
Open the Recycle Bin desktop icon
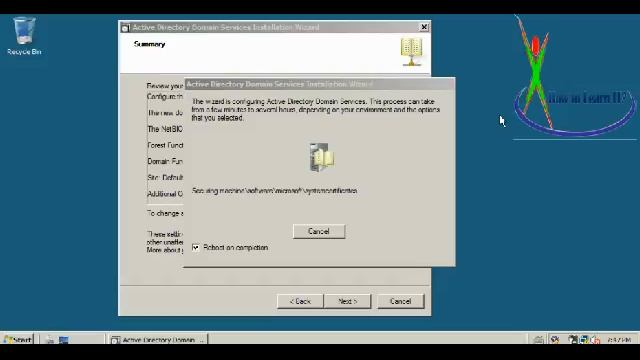click(x=24, y=36)
